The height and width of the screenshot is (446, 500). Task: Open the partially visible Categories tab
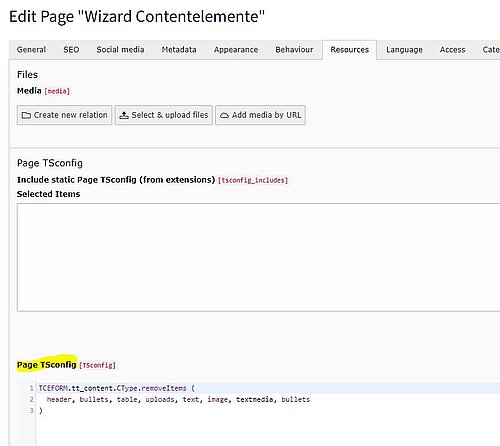click(491, 50)
